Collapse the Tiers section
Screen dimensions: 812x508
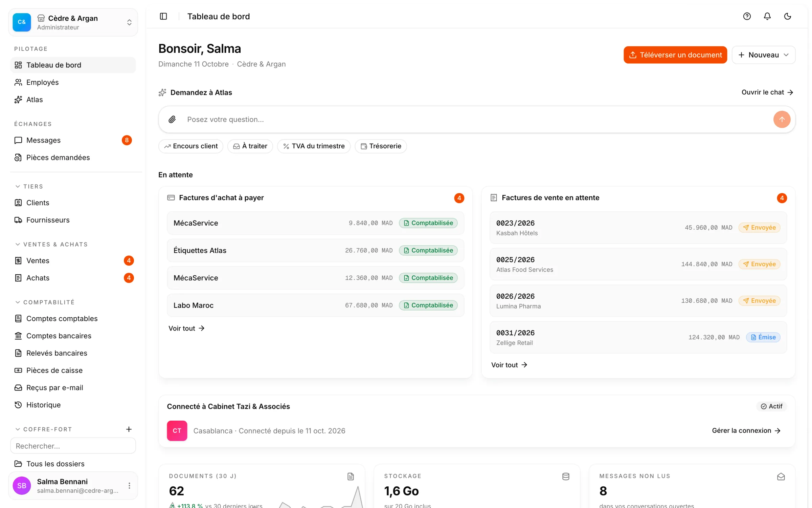pyautogui.click(x=29, y=186)
